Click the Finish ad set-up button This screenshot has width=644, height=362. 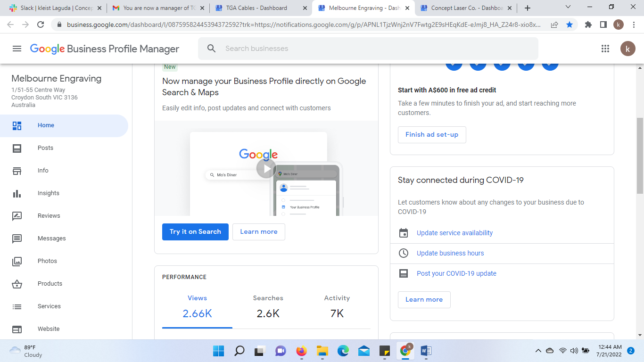point(432,135)
